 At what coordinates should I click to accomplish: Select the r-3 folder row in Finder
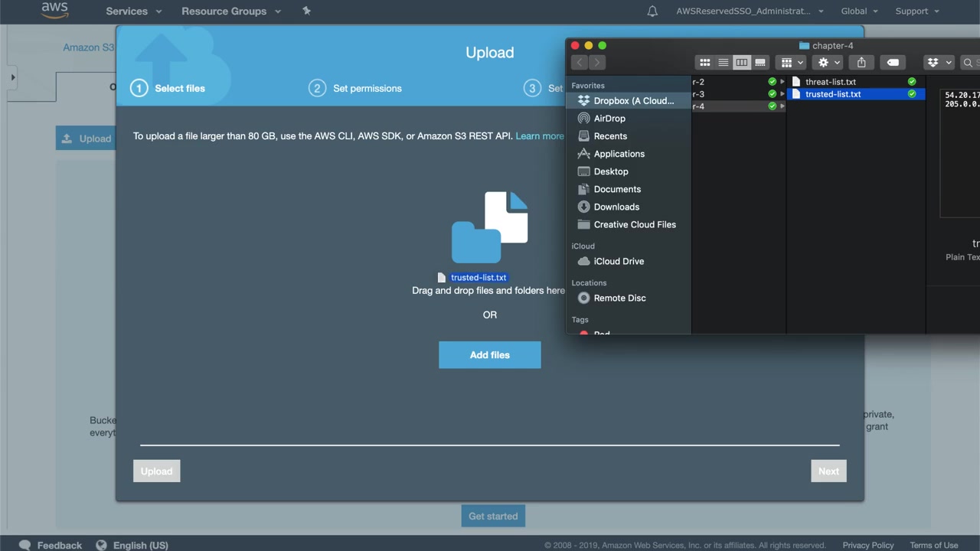[738, 94]
